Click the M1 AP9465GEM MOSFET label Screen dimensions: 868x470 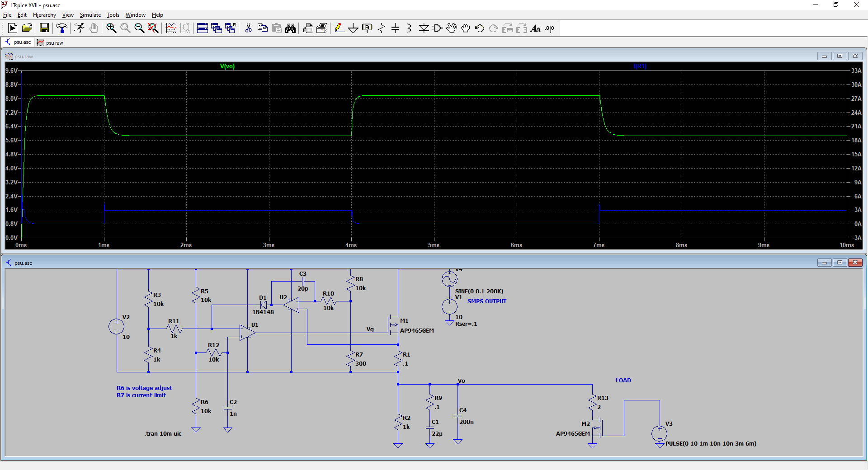(417, 330)
